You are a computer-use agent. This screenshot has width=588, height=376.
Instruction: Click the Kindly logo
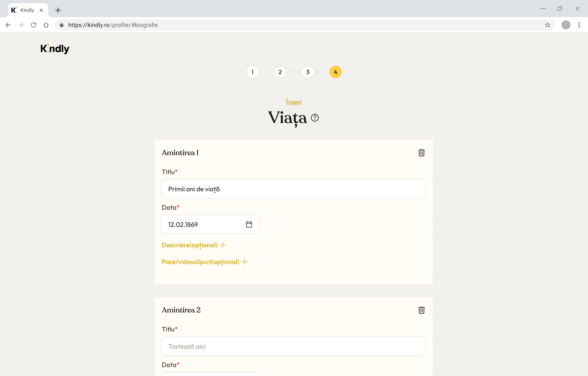(55, 49)
